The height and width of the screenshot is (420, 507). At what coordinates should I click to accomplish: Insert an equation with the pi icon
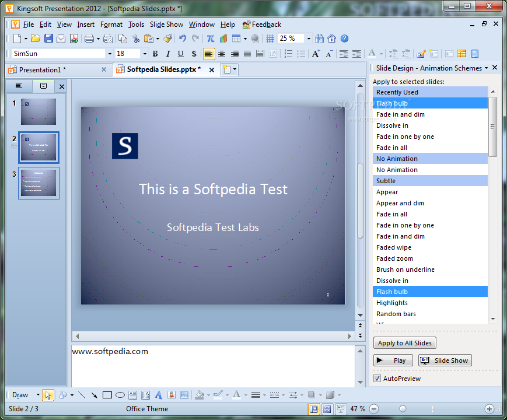click(210, 38)
